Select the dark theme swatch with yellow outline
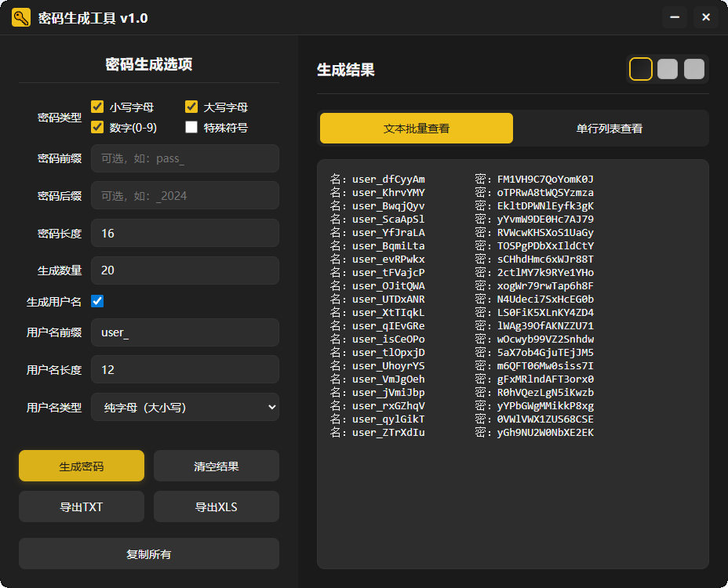Screen dimensions: 728x588 click(x=641, y=69)
